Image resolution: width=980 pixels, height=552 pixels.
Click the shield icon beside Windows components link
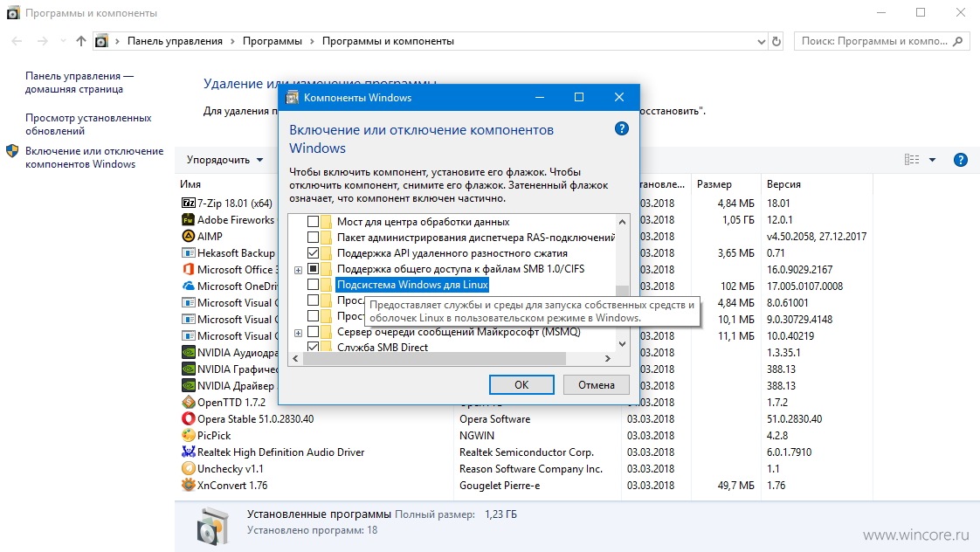pyautogui.click(x=12, y=151)
